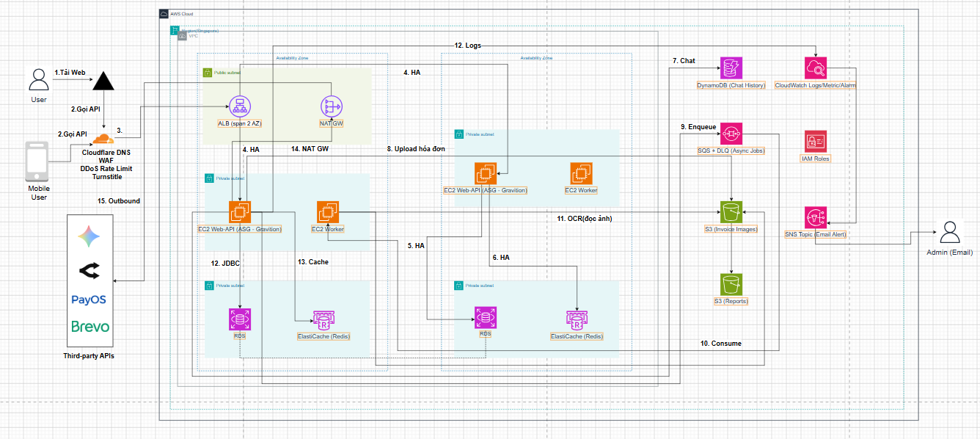The image size is (980, 439).
Task: Select the "8. Upload hóa đơn" label
Action: [416, 149]
